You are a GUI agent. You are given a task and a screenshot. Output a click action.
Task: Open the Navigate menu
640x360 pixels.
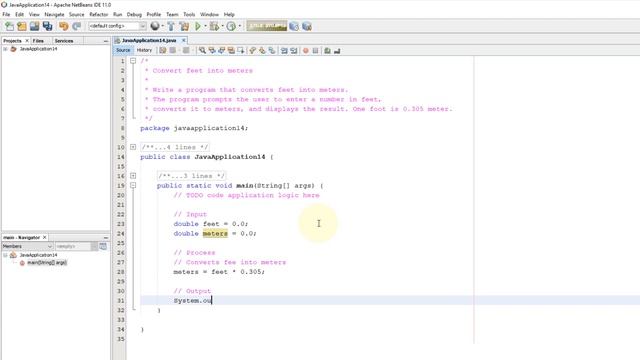pyautogui.click(x=54, y=14)
